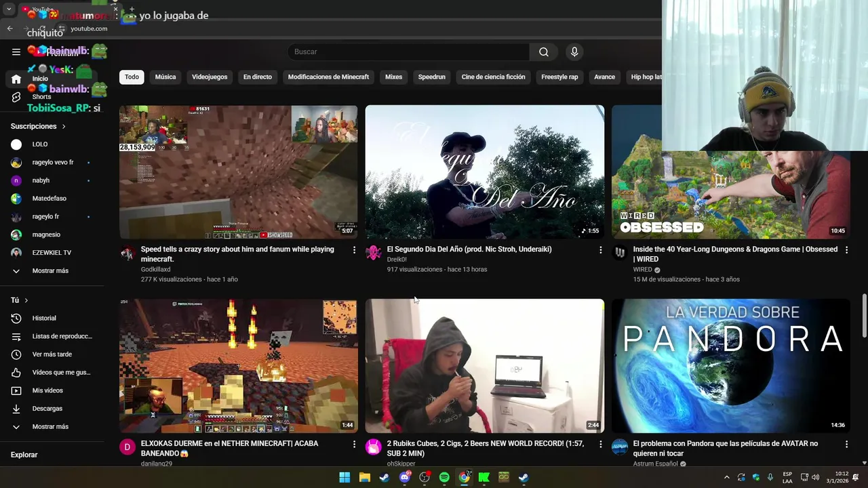Open OBS Studio from the taskbar
This screenshot has width=868, height=488.
[425, 477]
